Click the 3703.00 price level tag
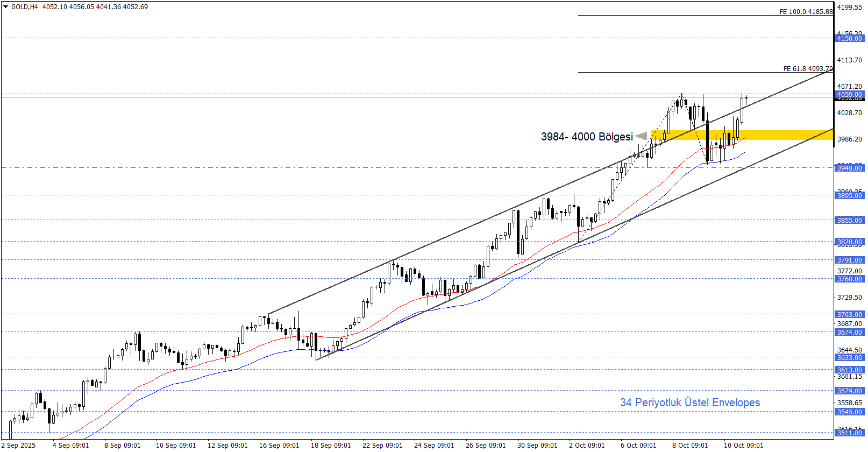 849,315
